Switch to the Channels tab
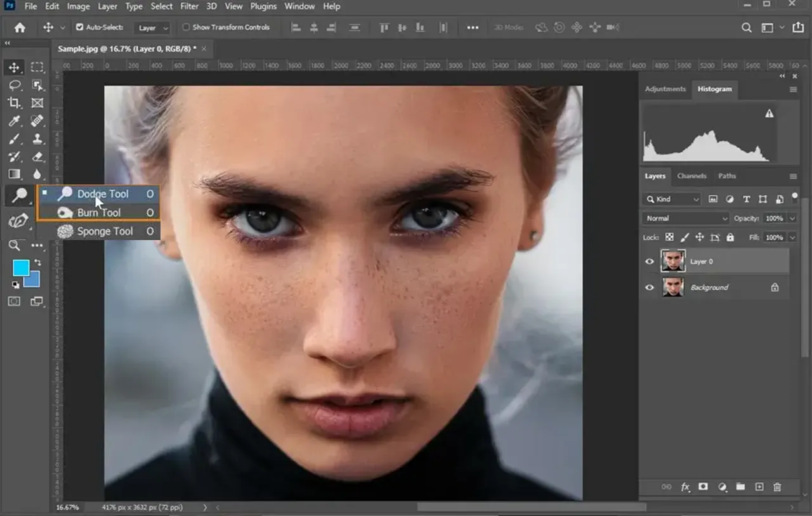812x516 pixels. pyautogui.click(x=692, y=176)
